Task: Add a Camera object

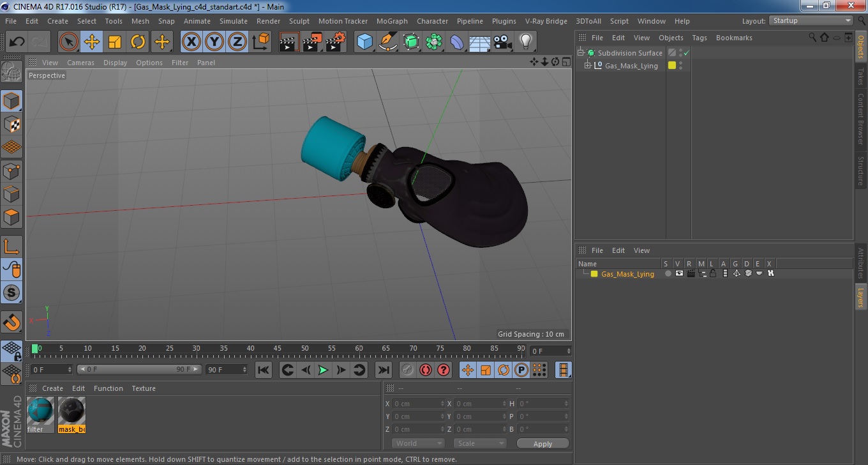Action: coord(502,42)
